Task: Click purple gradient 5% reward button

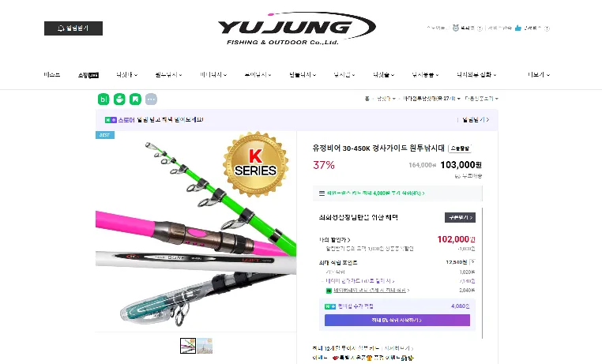Action: [397, 321]
